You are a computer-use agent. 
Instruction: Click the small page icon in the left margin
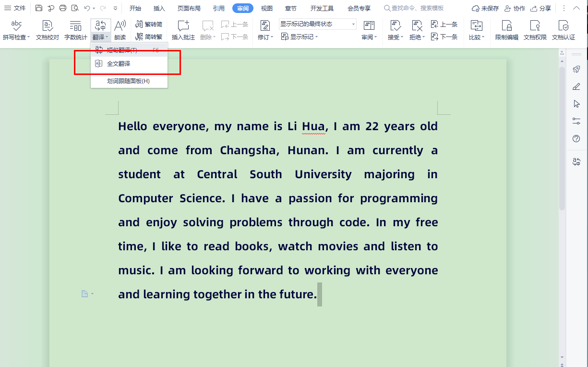click(x=84, y=294)
